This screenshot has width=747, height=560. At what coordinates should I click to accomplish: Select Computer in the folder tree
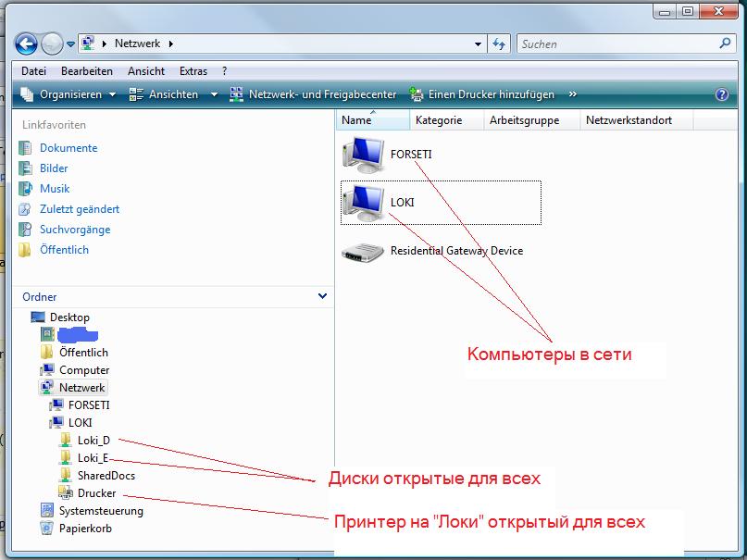point(84,370)
